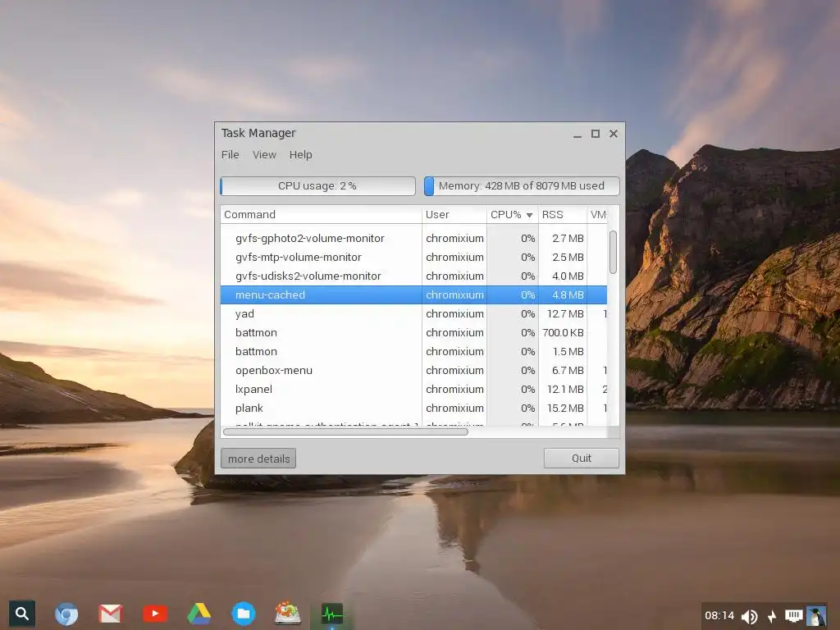Click the vertical scrollbar of process list
The height and width of the screenshot is (630, 840).
coord(613,253)
